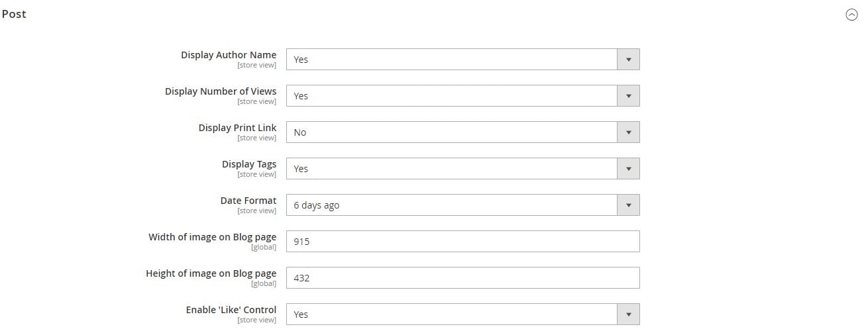Click the Date Format dropdown arrow
The width and height of the screenshot is (868, 335).
(628, 205)
